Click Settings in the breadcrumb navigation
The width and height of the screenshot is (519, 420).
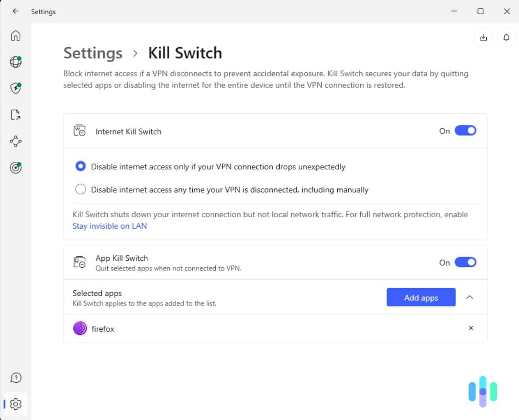coord(92,53)
